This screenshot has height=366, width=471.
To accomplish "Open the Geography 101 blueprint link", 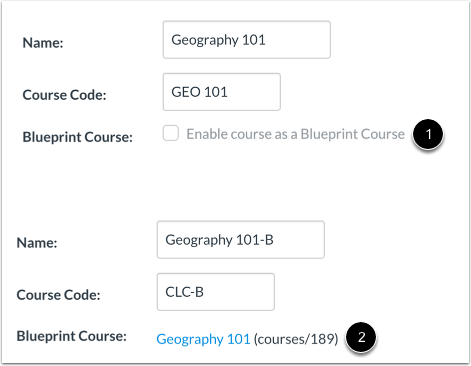I will pyautogui.click(x=203, y=339).
